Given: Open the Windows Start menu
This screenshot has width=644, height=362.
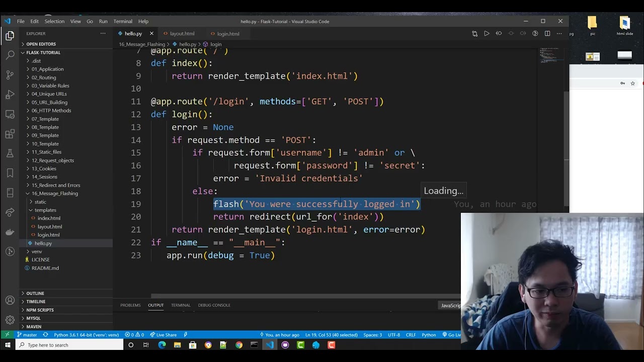Looking at the screenshot, I should 8,345.
